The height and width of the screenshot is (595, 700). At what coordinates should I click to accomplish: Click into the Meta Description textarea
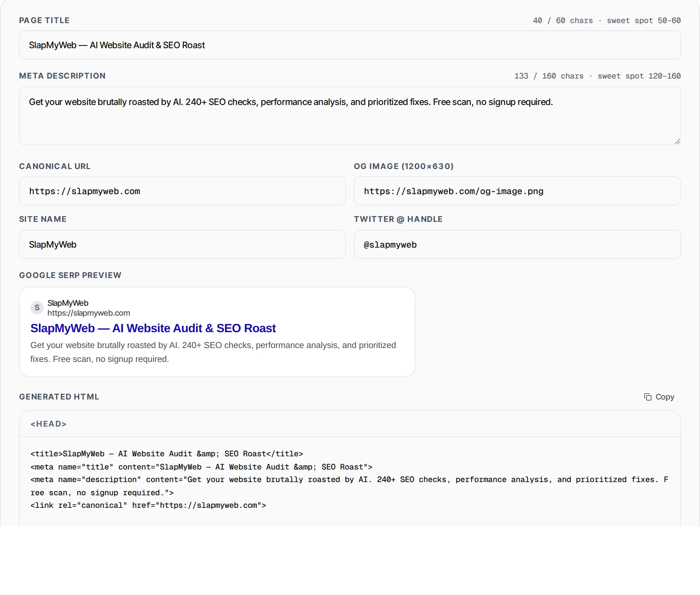click(x=349, y=116)
